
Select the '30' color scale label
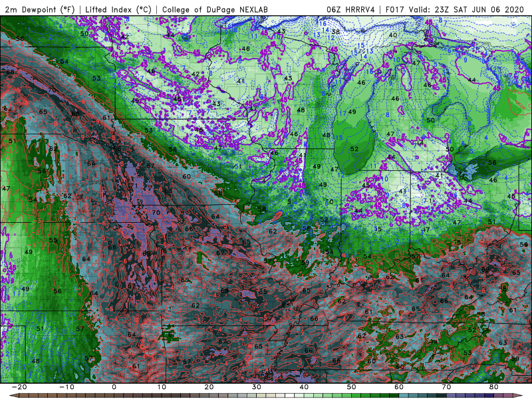[x=257, y=387]
